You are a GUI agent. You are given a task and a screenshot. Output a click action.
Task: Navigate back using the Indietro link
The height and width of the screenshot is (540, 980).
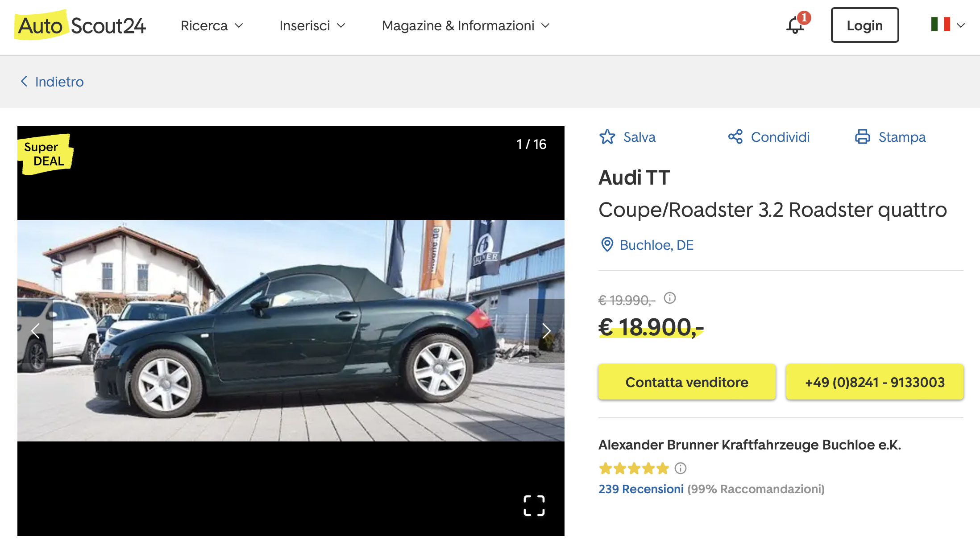51,82
